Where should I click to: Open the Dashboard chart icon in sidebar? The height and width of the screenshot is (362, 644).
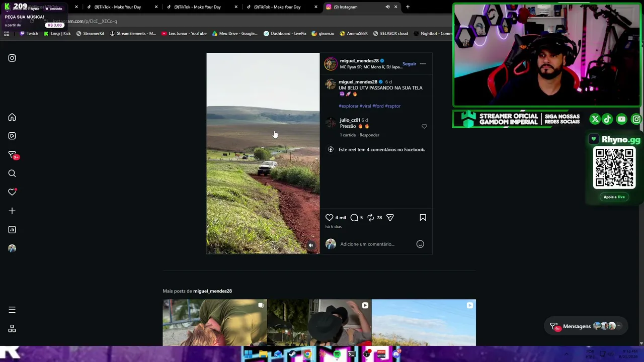tap(12, 230)
